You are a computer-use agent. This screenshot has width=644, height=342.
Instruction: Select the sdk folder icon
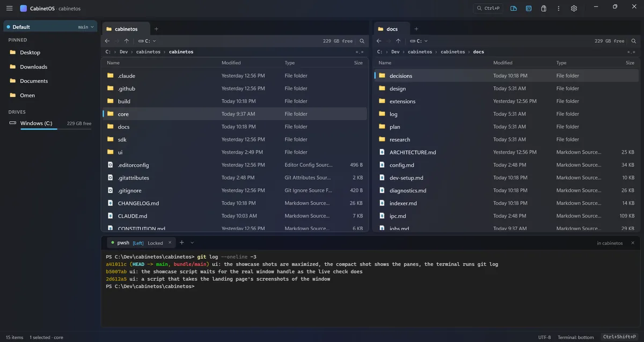pyautogui.click(x=111, y=139)
